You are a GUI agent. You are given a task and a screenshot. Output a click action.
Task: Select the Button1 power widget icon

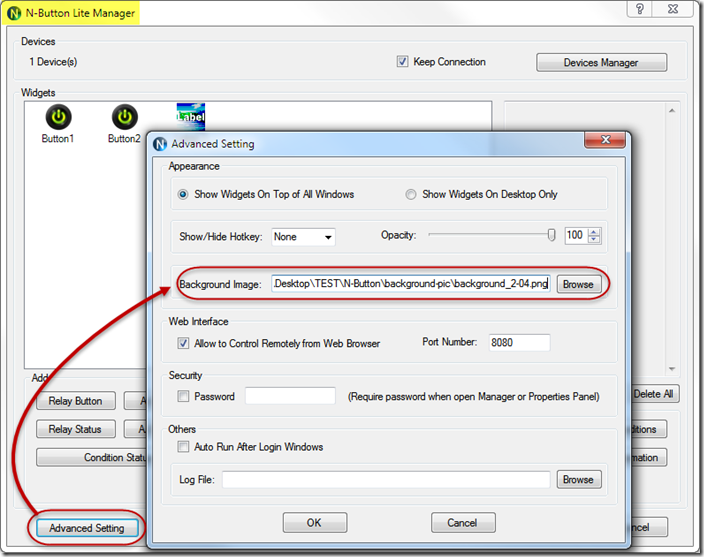58,117
